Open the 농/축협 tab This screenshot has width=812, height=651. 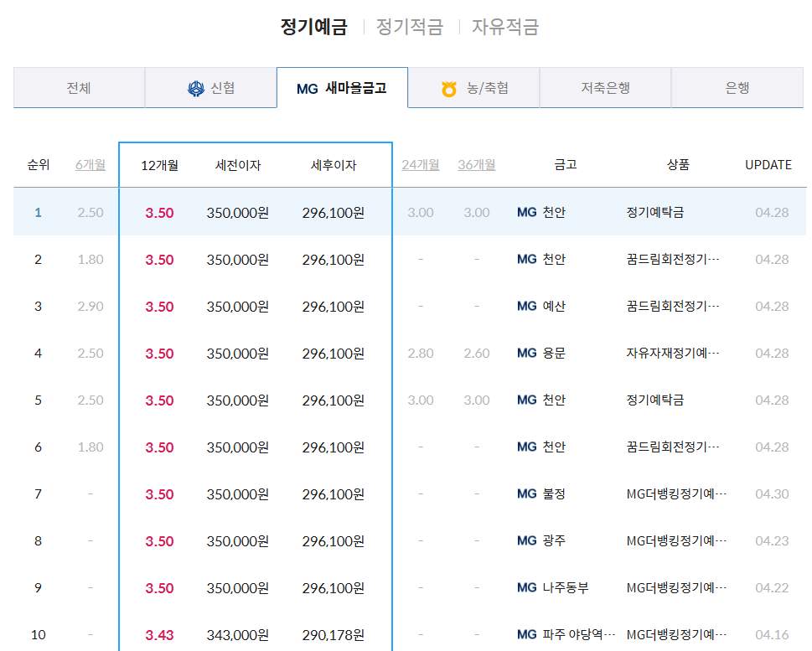click(x=473, y=87)
